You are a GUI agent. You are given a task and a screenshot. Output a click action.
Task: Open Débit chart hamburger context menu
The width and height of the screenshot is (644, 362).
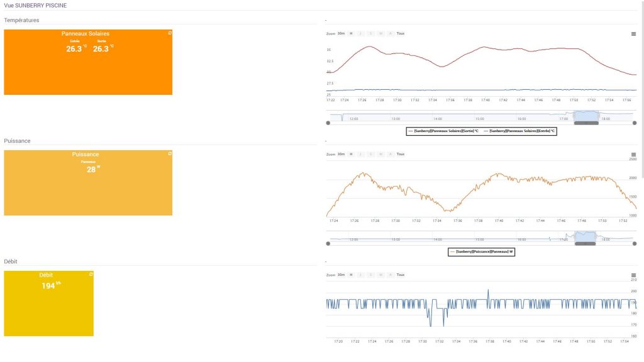click(633, 275)
